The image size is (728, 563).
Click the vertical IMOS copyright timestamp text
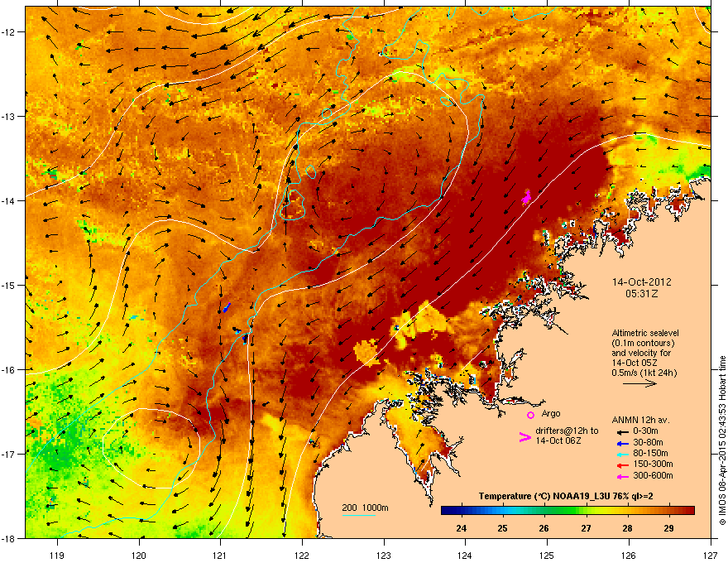tap(722, 440)
